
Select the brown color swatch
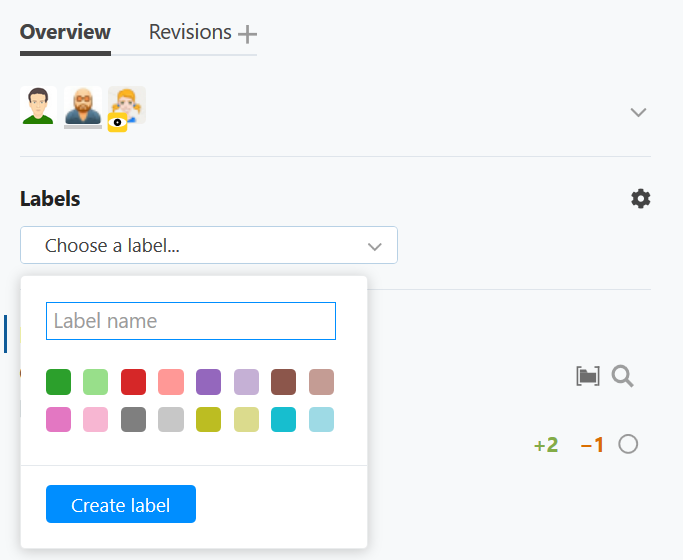point(283,382)
